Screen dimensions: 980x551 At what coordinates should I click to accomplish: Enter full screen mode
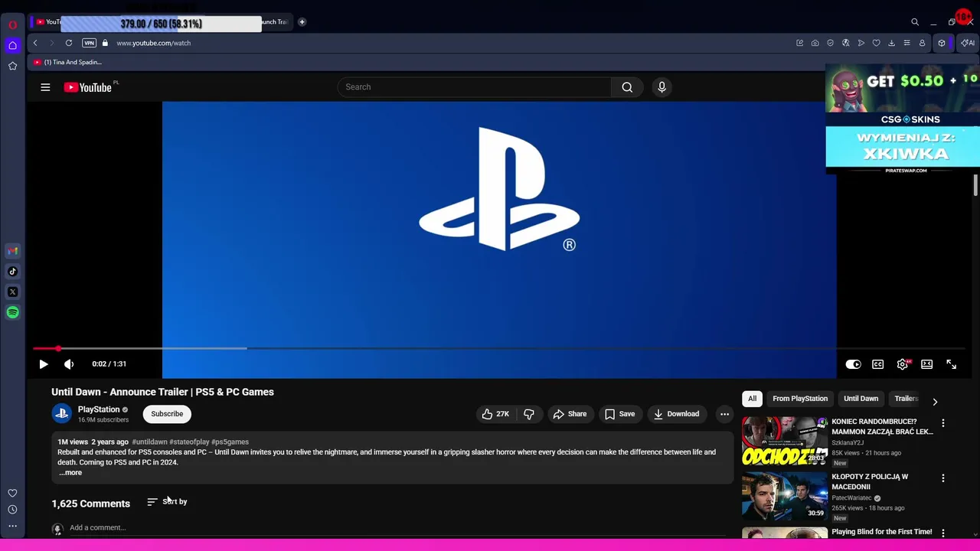click(x=952, y=364)
